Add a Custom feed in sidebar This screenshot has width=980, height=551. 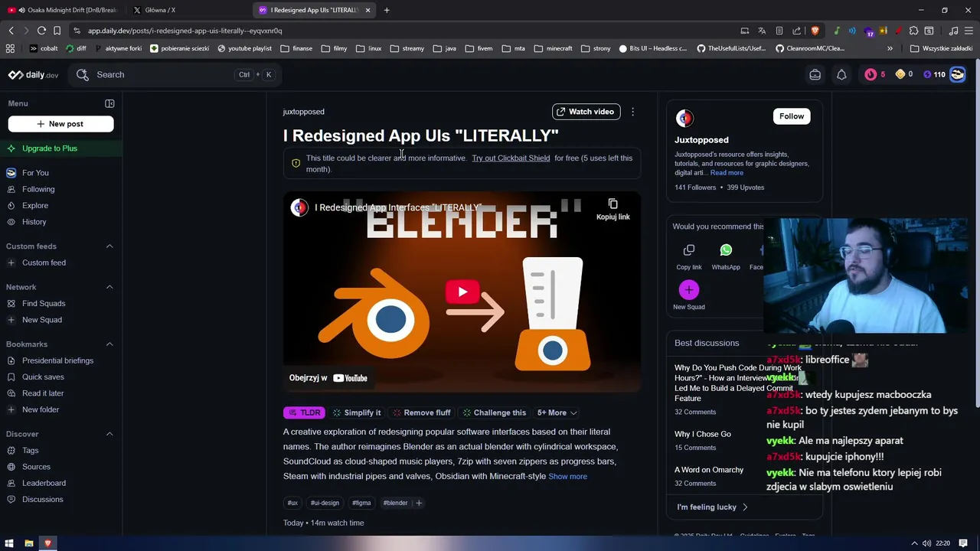point(44,262)
